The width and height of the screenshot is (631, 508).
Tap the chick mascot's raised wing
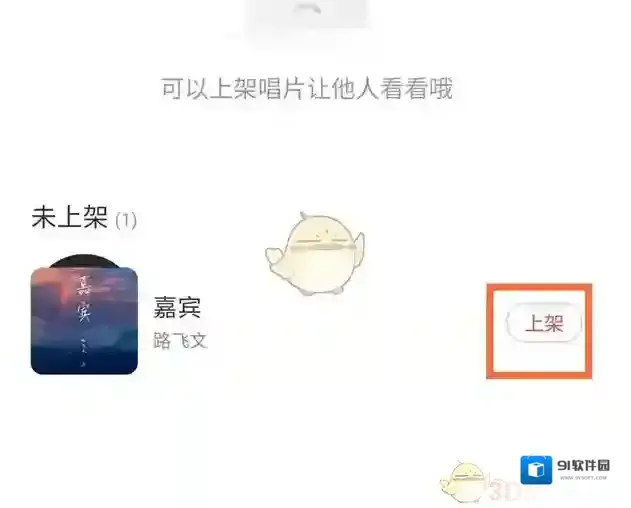click(x=358, y=246)
